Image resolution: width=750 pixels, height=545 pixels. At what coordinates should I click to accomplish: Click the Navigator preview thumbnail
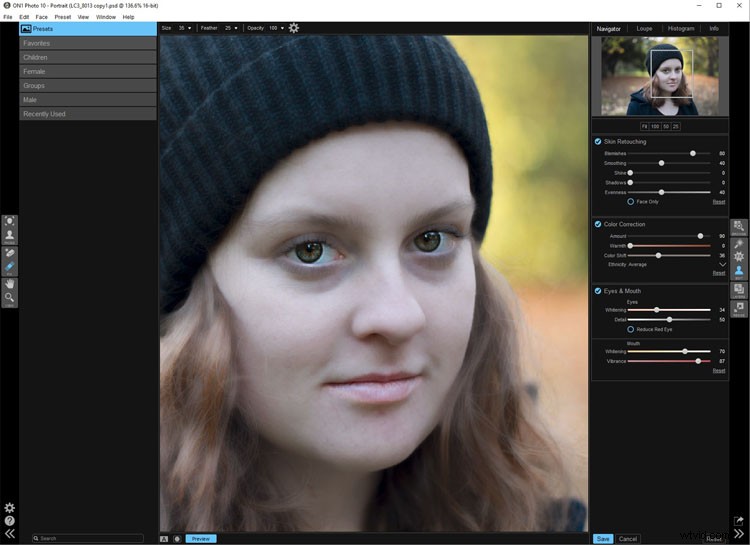(x=660, y=76)
